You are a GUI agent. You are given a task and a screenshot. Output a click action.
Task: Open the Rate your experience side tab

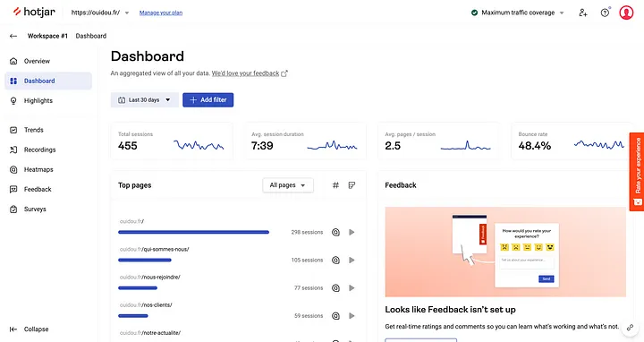(637, 171)
